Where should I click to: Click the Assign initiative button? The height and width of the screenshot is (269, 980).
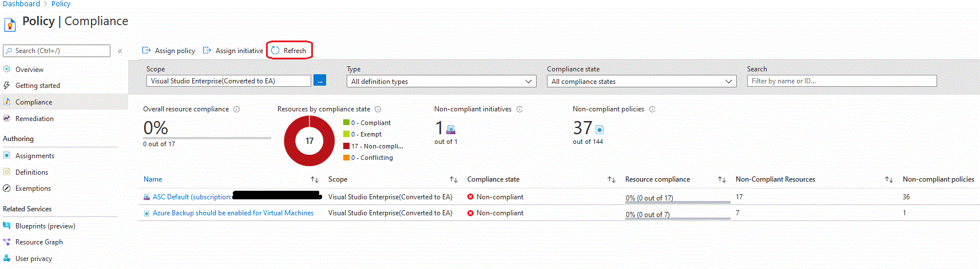[233, 50]
